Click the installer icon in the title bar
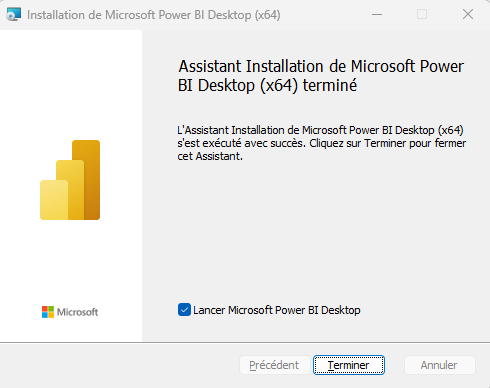490x388 pixels. click(x=13, y=15)
